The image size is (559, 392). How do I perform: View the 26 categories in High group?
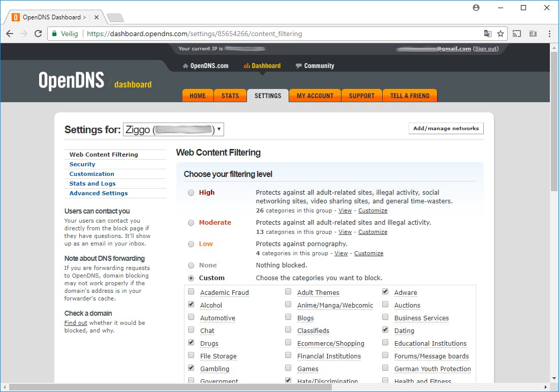click(x=345, y=210)
